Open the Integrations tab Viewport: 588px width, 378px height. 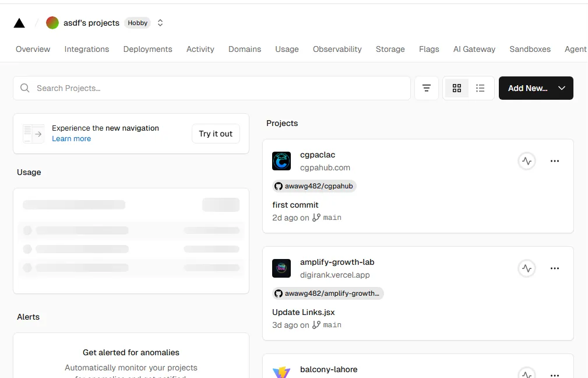pos(87,49)
